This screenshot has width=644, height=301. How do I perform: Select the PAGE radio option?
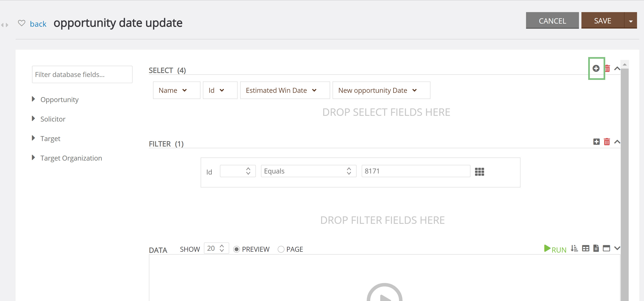point(281,249)
